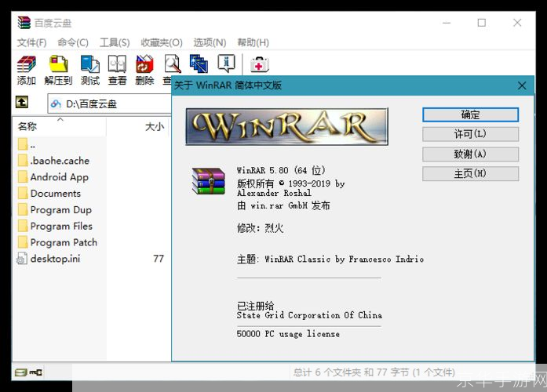Viewport: 547px width, 392px height.
Task: Click the status bar total files summary
Action: (374, 372)
